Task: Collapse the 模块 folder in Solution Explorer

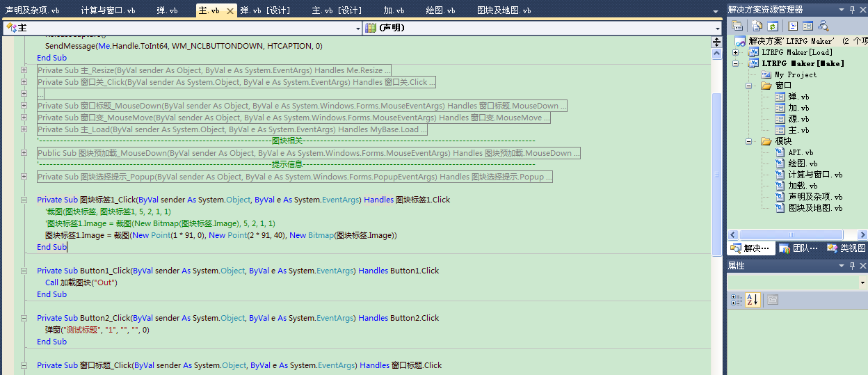Action: [749, 141]
